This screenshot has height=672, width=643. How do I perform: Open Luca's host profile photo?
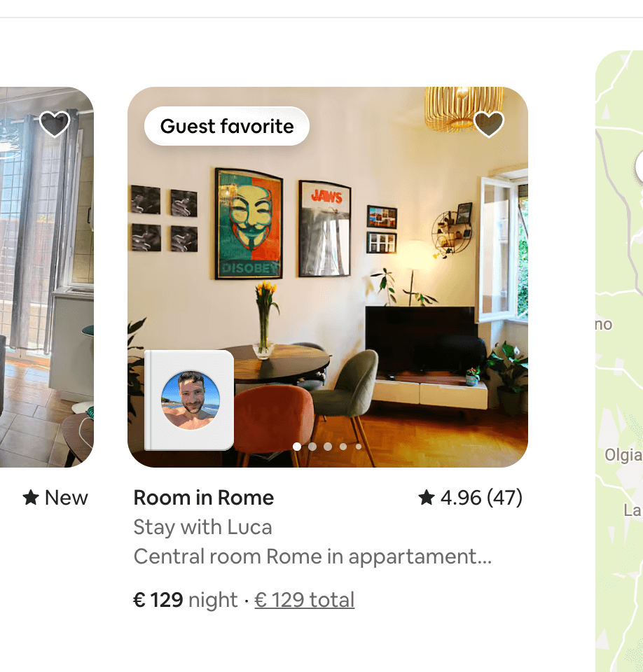coord(190,400)
